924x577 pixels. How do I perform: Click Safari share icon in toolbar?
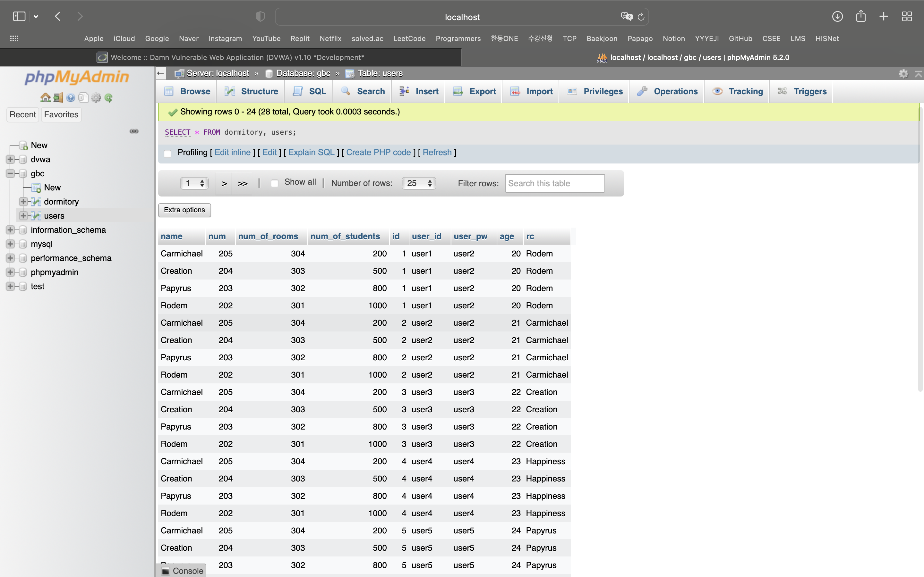click(x=860, y=16)
